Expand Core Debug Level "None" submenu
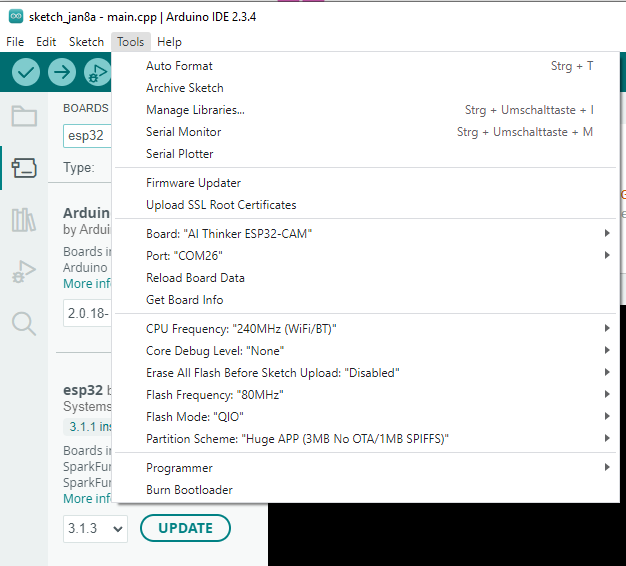The image size is (626, 566). (367, 351)
